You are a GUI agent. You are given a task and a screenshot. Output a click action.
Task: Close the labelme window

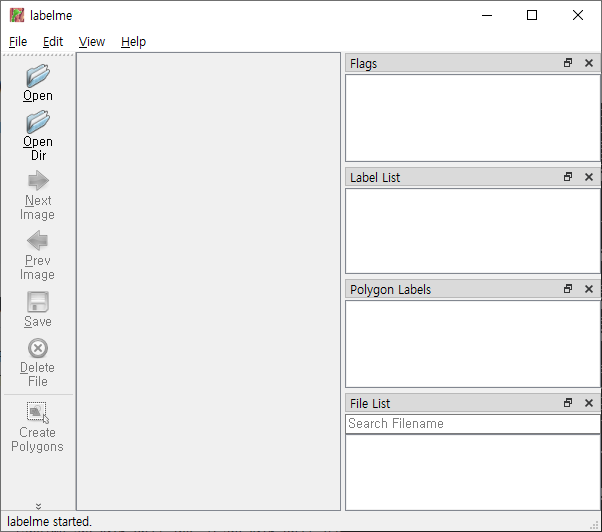577,15
